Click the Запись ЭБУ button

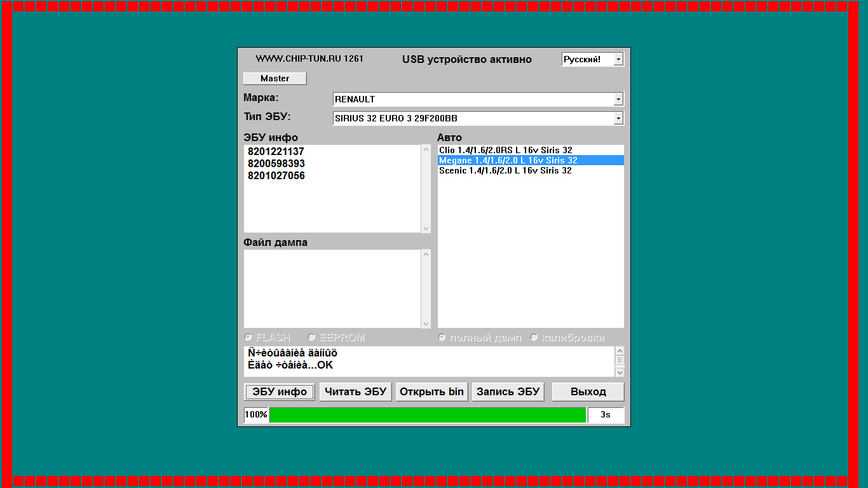(508, 391)
